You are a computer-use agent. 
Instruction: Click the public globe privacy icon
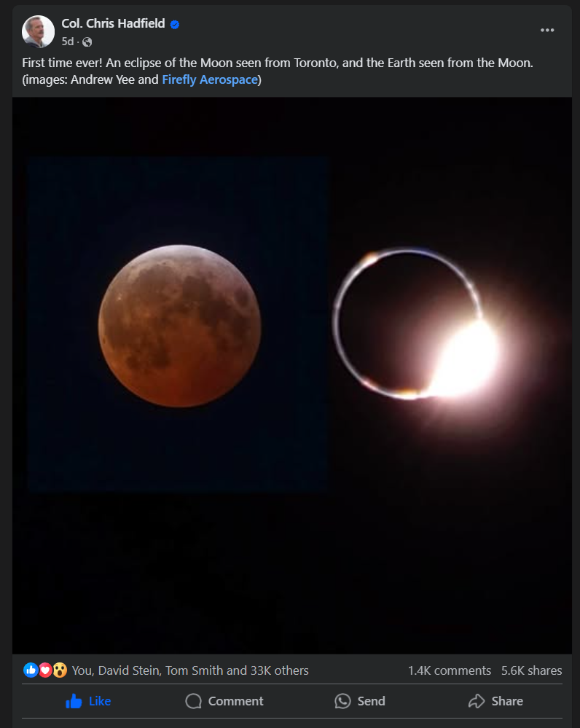(87, 42)
